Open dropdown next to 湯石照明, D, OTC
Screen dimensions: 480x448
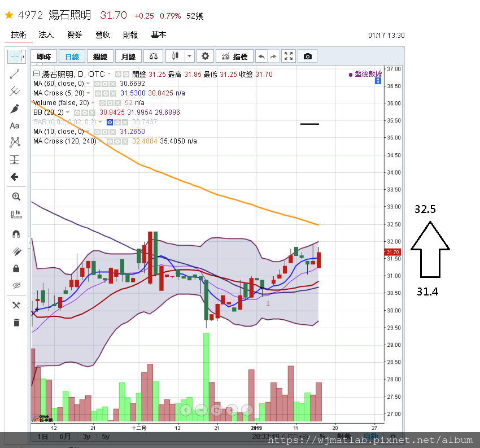click(x=109, y=73)
